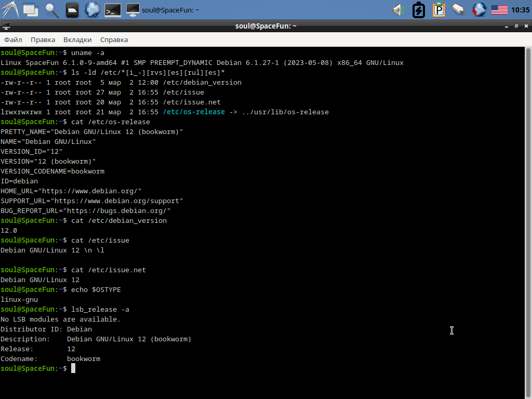Click the soul@SpaceFun window title text

[265, 26]
